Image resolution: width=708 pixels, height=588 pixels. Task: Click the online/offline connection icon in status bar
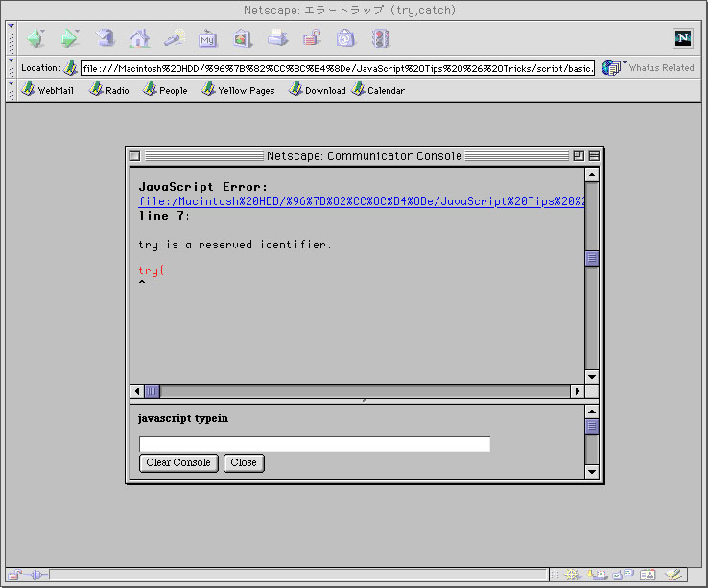pos(35,575)
